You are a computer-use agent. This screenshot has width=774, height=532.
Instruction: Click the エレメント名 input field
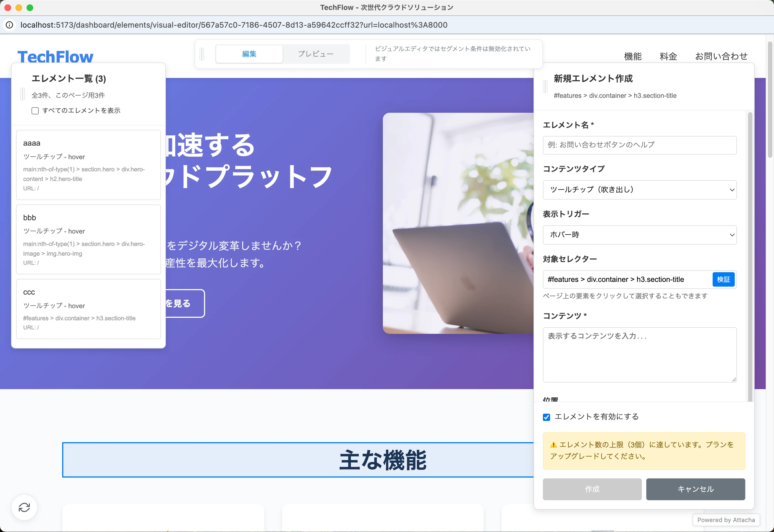click(x=639, y=145)
